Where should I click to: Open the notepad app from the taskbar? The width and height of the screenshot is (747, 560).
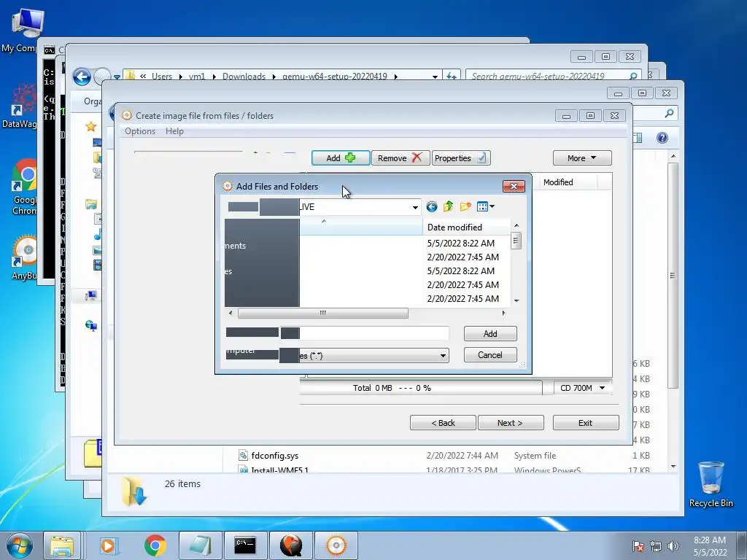[201, 545]
